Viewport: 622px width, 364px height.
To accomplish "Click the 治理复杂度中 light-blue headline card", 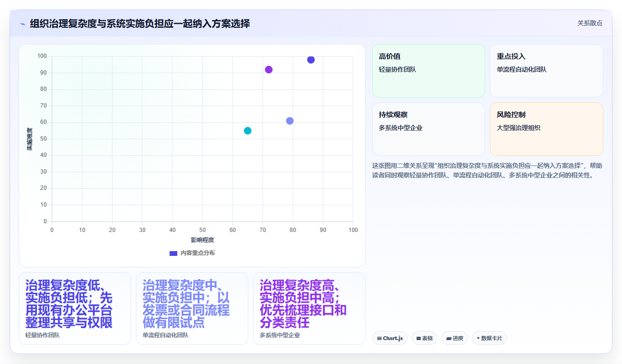I will click(x=192, y=309).
